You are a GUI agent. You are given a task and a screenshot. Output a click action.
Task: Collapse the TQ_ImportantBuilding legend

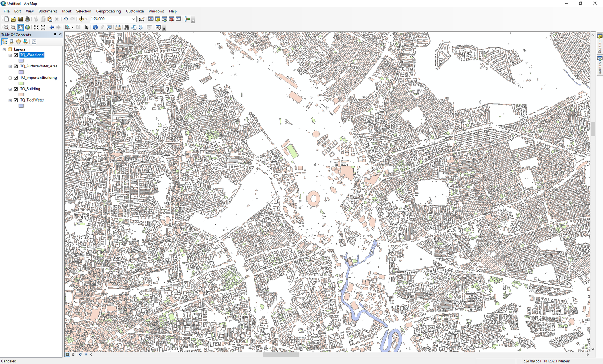[10, 78]
